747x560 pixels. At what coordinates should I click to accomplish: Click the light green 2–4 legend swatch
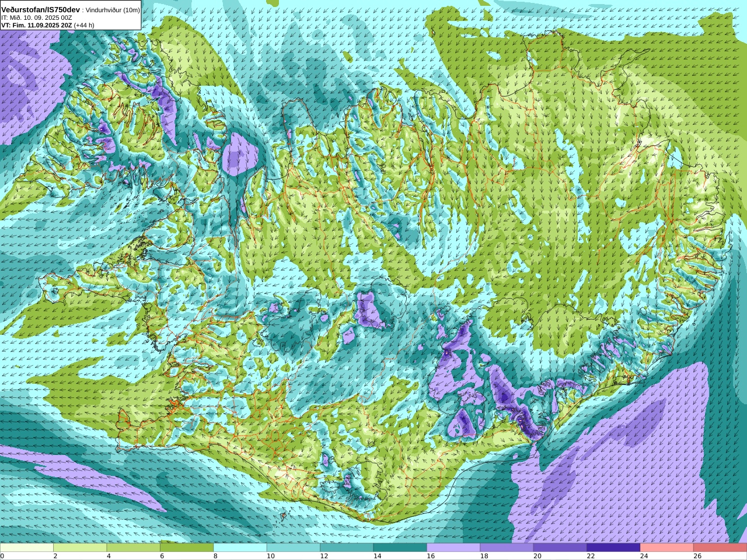[x=80, y=548]
